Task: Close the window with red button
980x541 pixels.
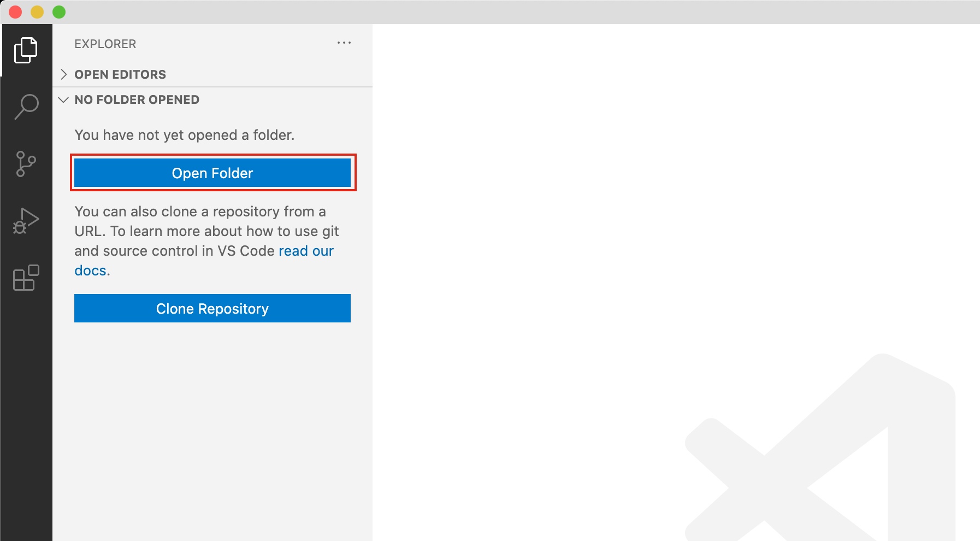Action: pyautogui.click(x=15, y=12)
